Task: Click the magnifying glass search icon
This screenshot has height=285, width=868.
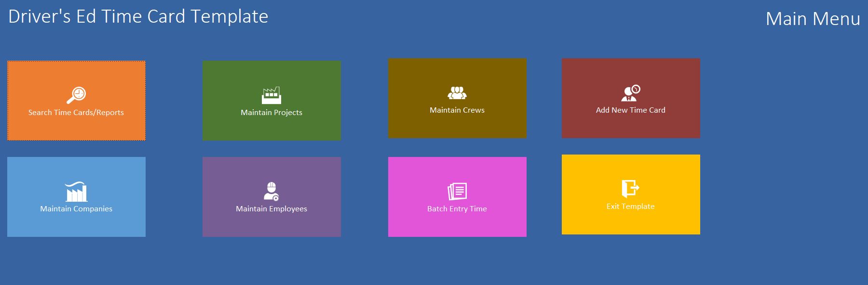Action: (76, 95)
